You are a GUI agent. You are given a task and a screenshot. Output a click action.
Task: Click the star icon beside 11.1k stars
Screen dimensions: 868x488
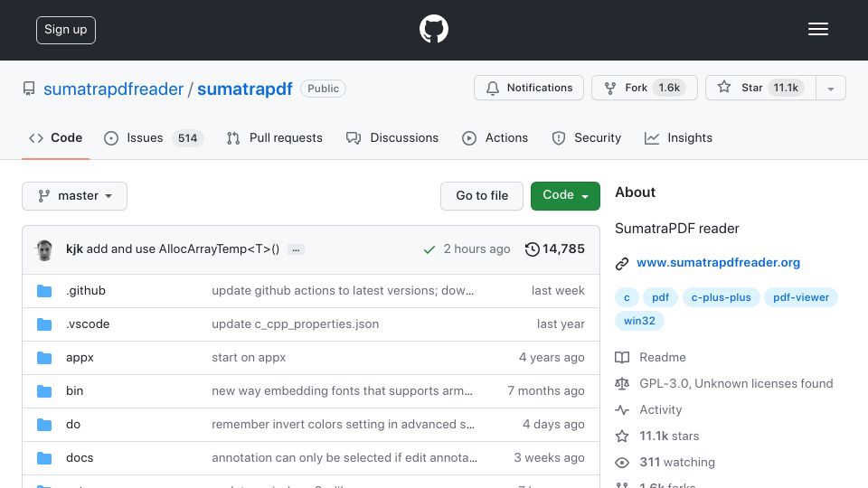(622, 436)
